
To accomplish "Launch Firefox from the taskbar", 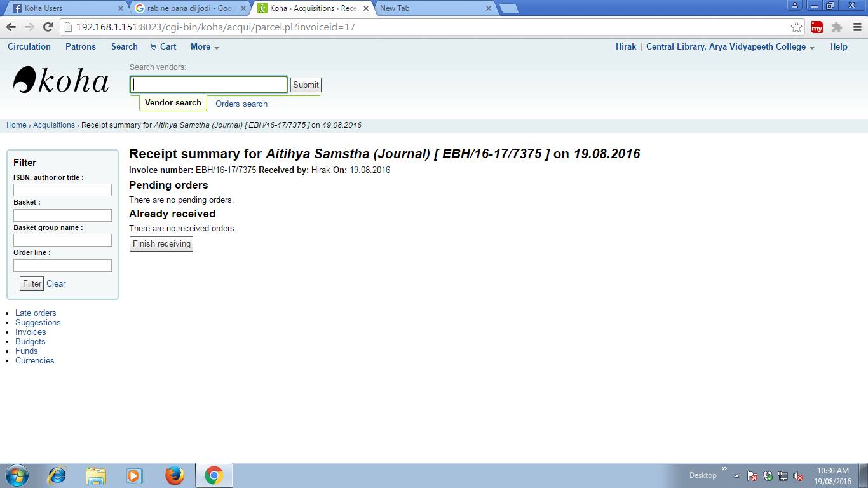I will click(x=174, y=475).
